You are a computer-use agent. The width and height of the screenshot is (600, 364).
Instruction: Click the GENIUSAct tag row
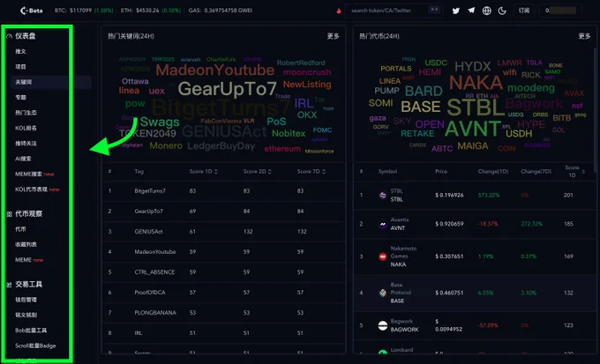point(224,231)
